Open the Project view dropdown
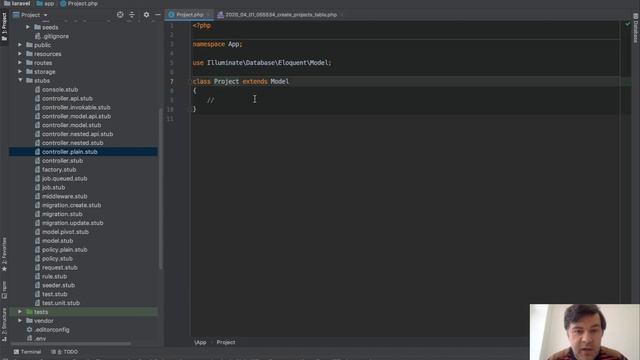Screen dimensions: 640x360 [31, 15]
